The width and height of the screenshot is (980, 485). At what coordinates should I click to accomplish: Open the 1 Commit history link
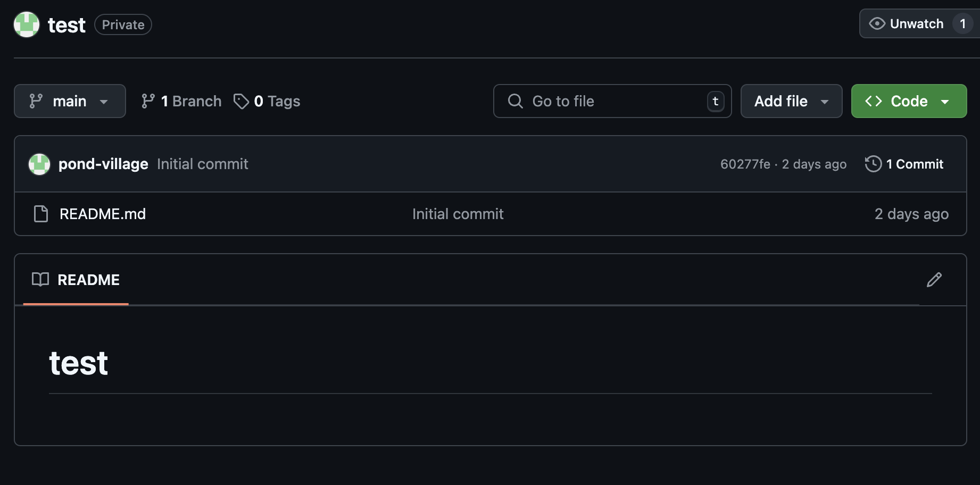point(914,164)
